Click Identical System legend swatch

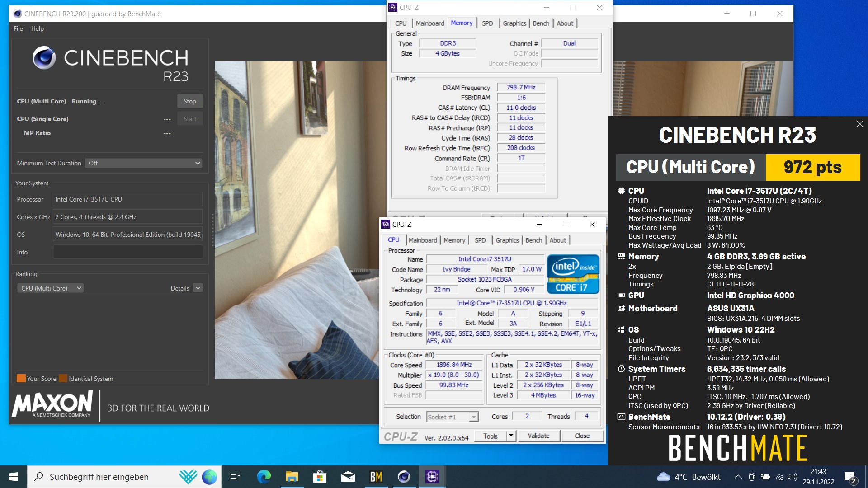pos(63,378)
